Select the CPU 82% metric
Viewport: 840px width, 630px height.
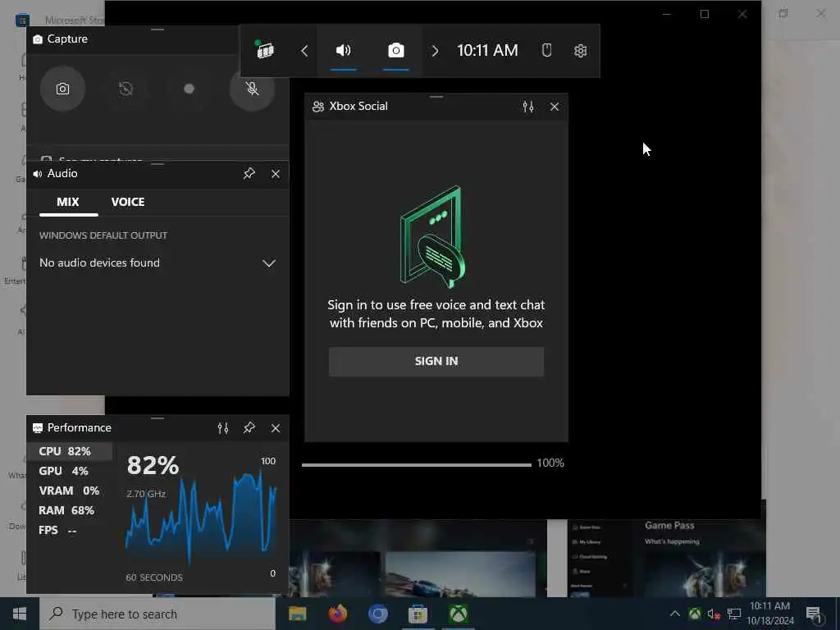[x=70, y=451]
